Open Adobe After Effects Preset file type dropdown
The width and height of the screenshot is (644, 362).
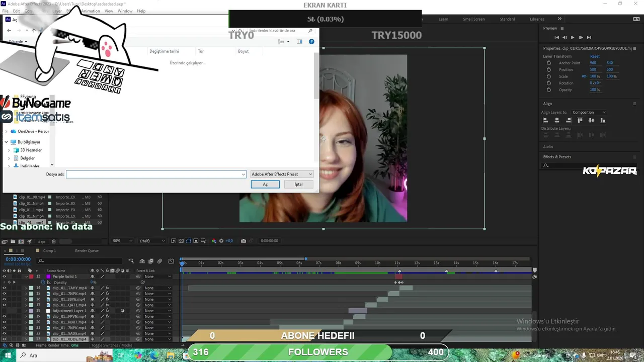pos(282,174)
